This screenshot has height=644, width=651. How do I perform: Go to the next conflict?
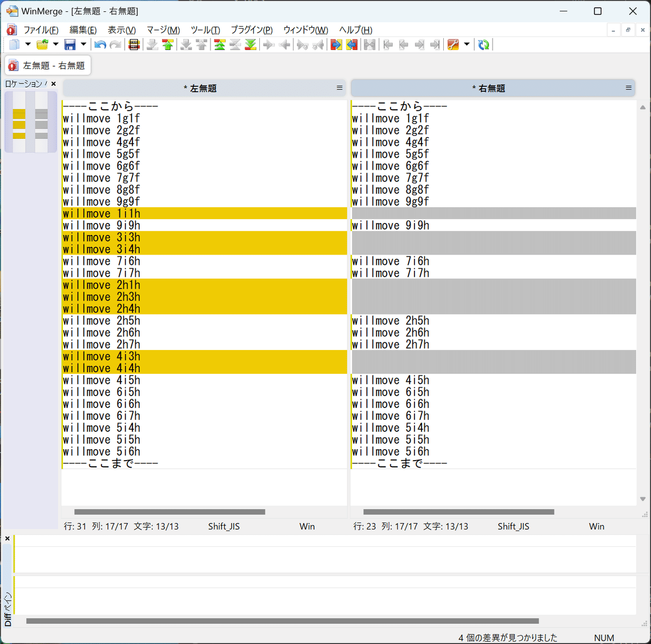pyautogui.click(x=186, y=44)
